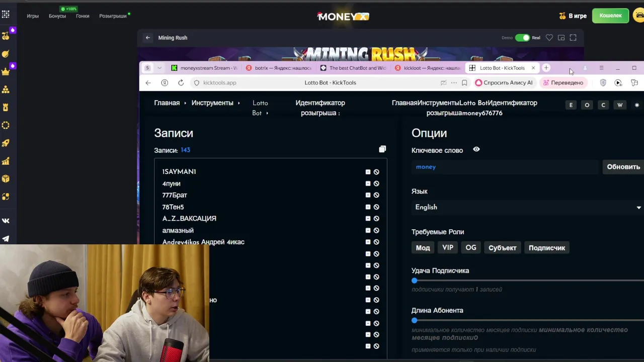
Task: Switch to the botrix Яндекс tab
Action: coord(278,68)
